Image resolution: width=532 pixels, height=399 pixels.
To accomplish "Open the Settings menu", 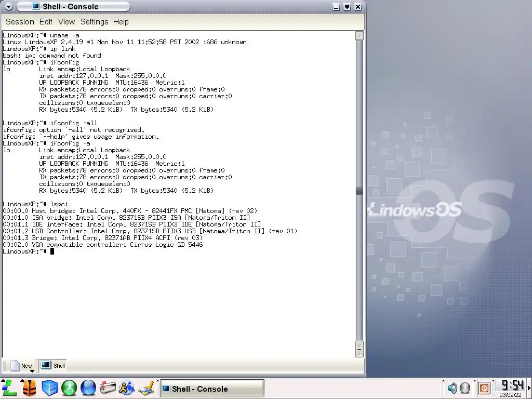I will (x=95, y=22).
